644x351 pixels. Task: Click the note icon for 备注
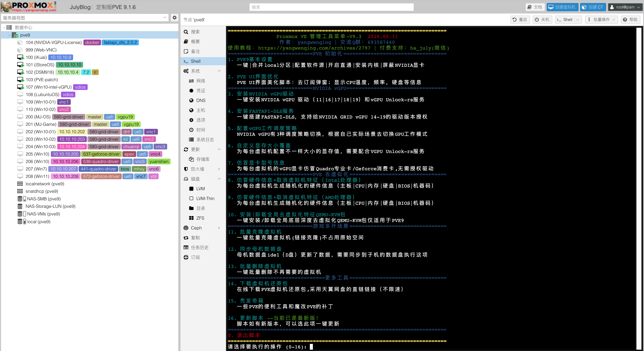[x=186, y=51]
